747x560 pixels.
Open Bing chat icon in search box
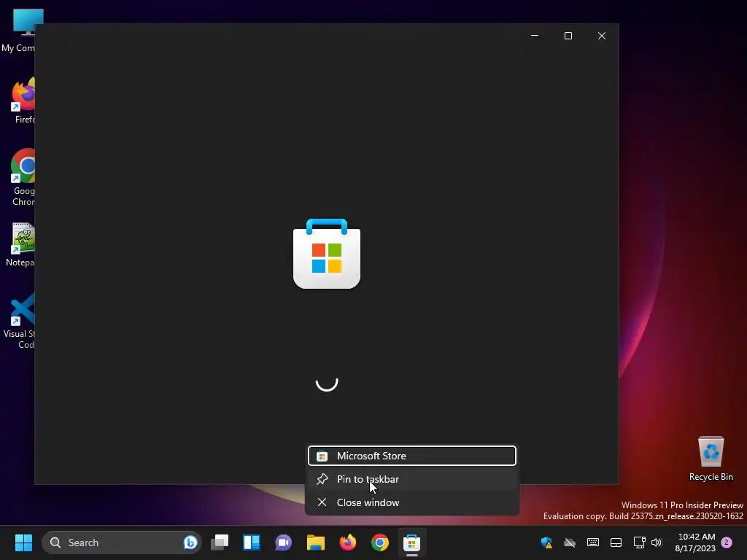click(190, 542)
